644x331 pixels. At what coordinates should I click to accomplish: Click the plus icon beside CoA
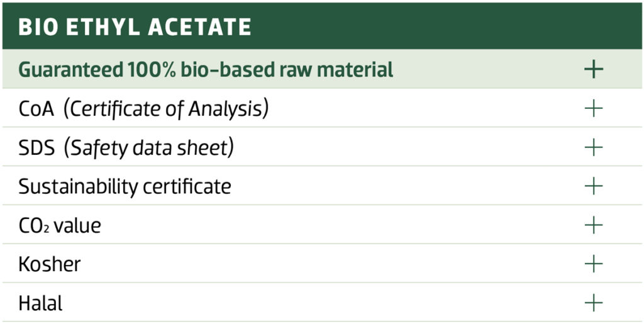(593, 109)
